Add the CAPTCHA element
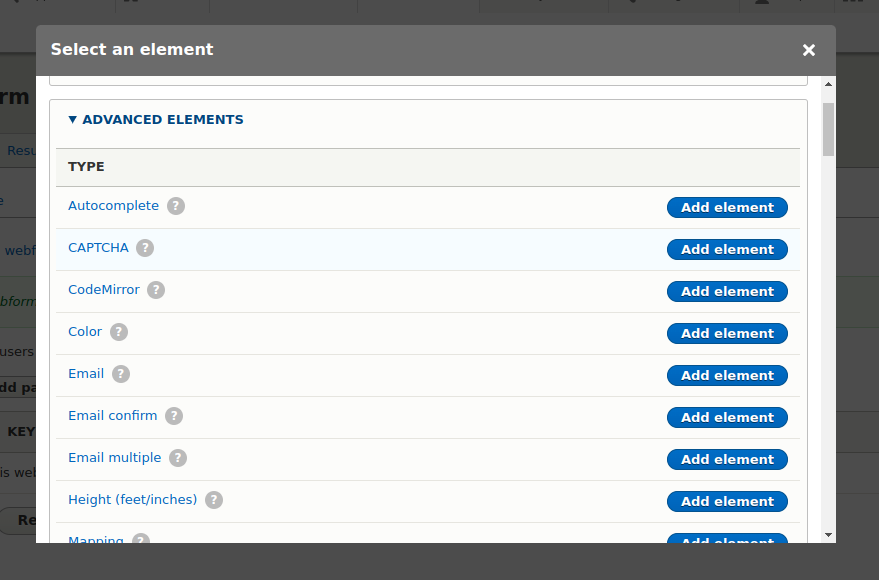The image size is (879, 580). point(727,249)
